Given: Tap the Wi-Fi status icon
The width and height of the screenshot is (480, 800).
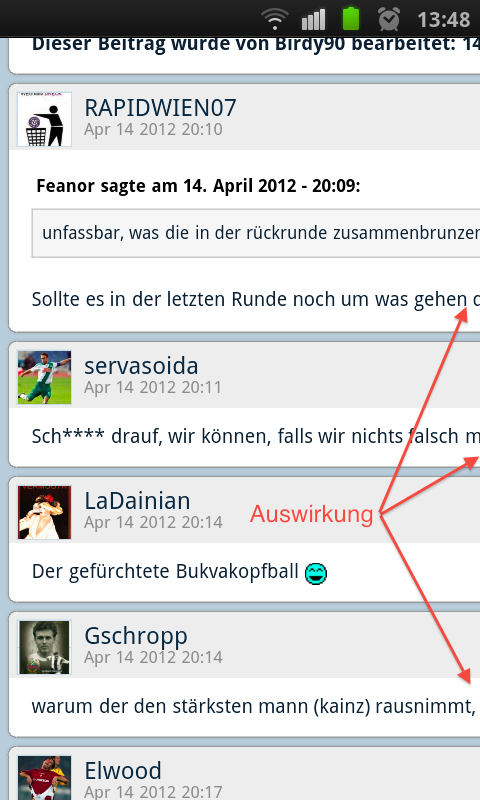Looking at the screenshot, I should 274,19.
